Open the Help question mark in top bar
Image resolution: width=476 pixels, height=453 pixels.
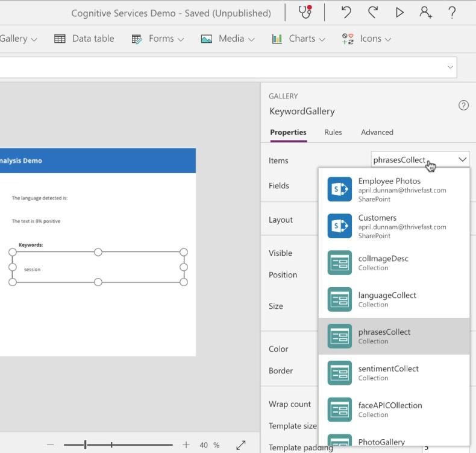point(452,13)
